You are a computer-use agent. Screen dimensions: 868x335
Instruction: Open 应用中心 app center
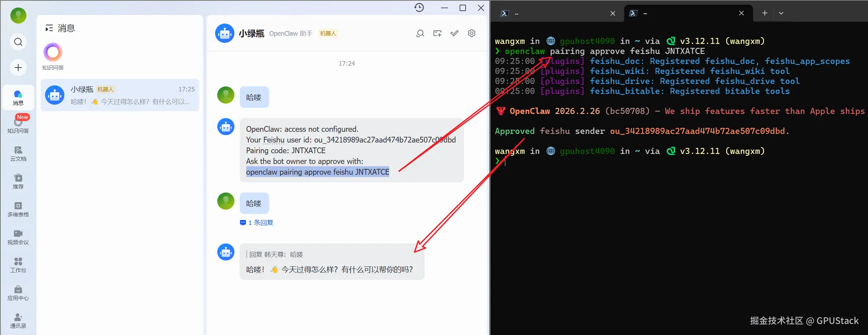[x=18, y=293]
